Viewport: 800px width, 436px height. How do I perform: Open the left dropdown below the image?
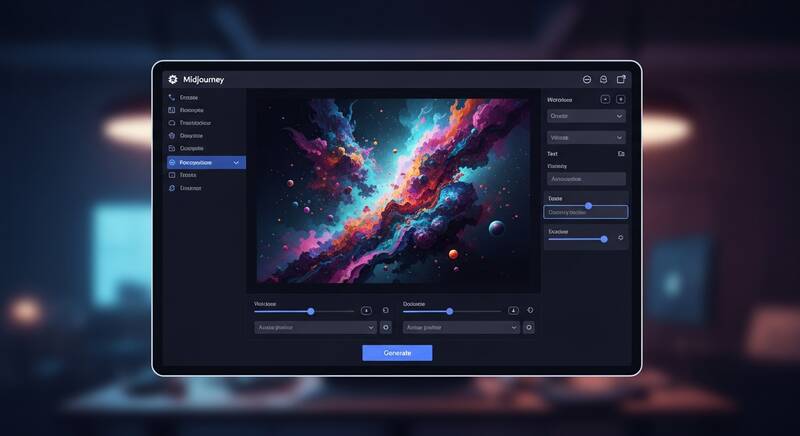pos(315,327)
